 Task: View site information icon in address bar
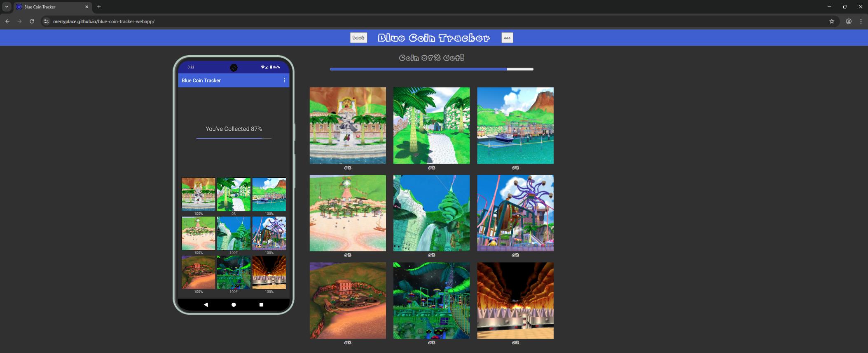coord(47,21)
